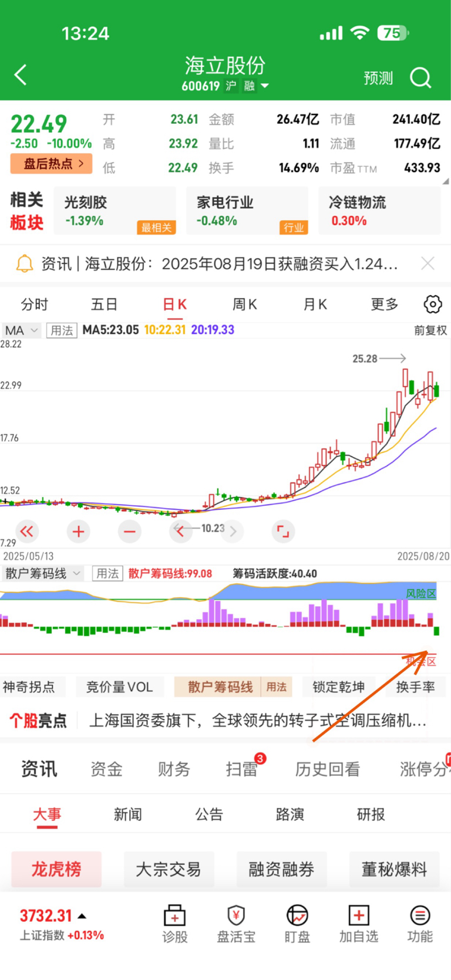The height and width of the screenshot is (980, 451).
Task: Open 扫雷 tab with badge
Action: pyautogui.click(x=245, y=766)
